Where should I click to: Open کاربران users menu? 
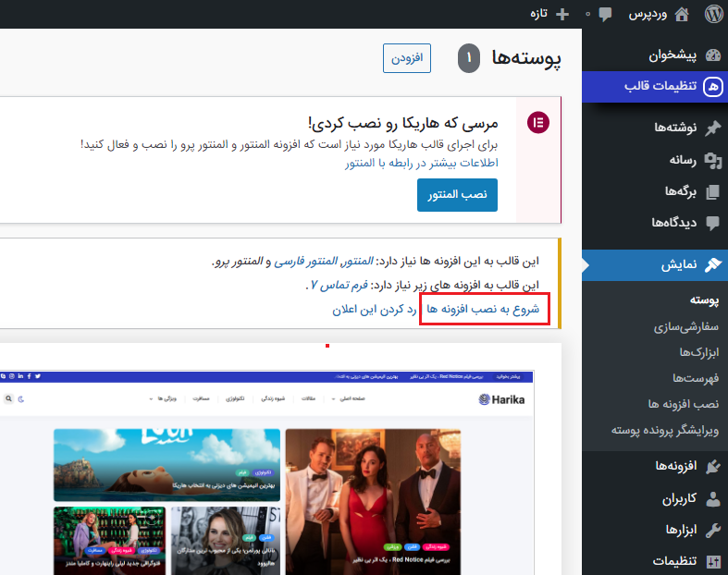coord(671,498)
